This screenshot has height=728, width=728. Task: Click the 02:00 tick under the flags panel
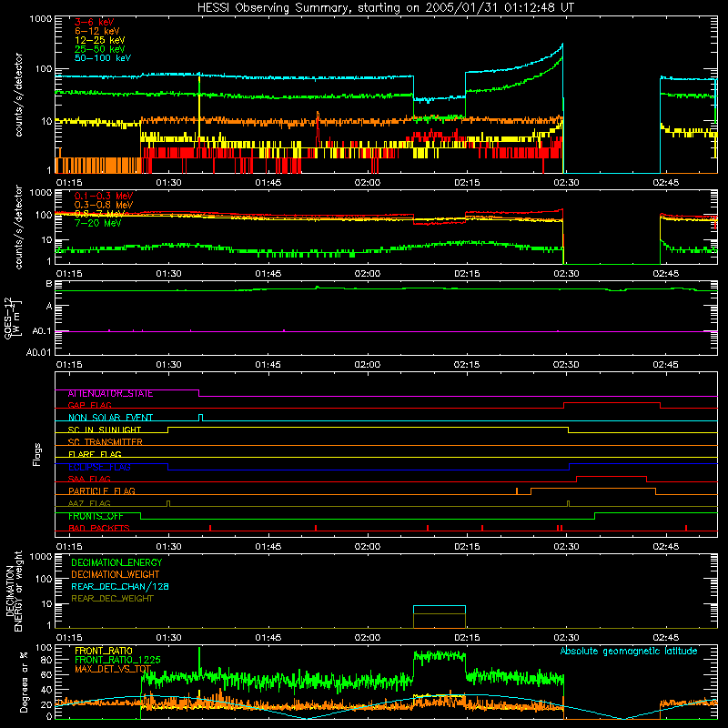coord(368,547)
